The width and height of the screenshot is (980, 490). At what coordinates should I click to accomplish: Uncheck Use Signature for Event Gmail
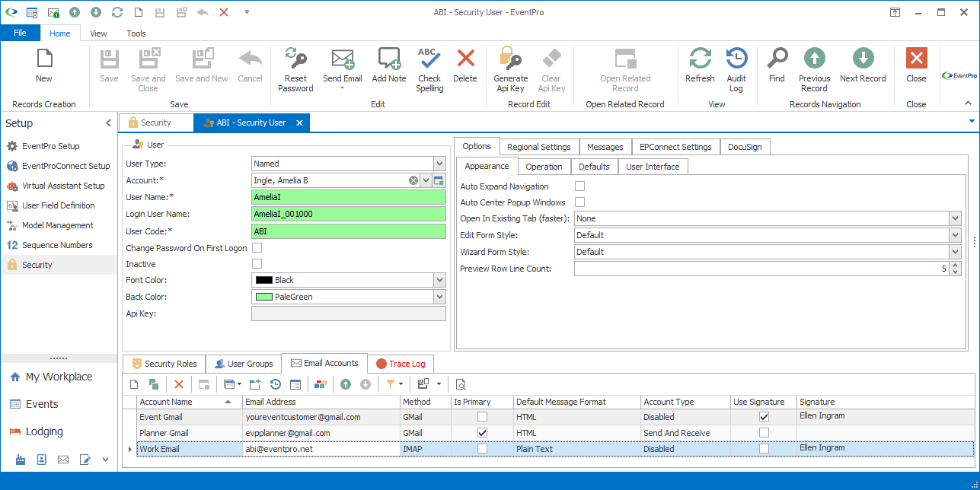pos(764,417)
